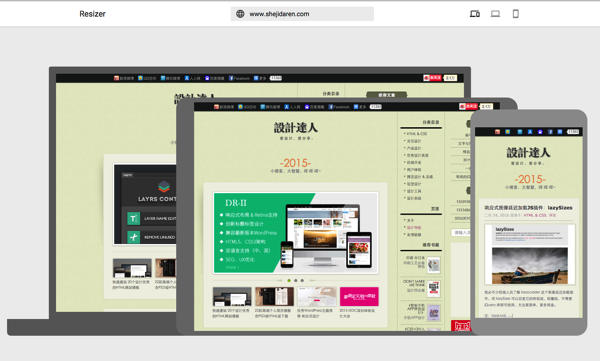Click Renren share icon in phone preview

(530, 132)
